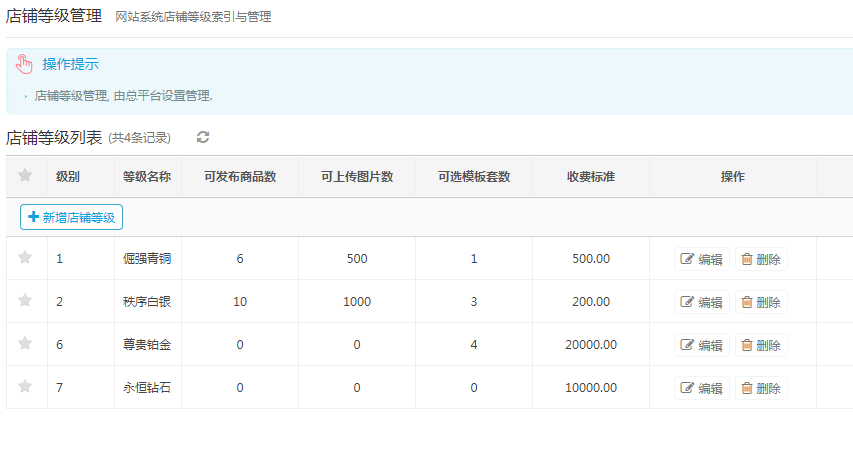
Task: Click the star icon in table header
Action: click(x=26, y=176)
